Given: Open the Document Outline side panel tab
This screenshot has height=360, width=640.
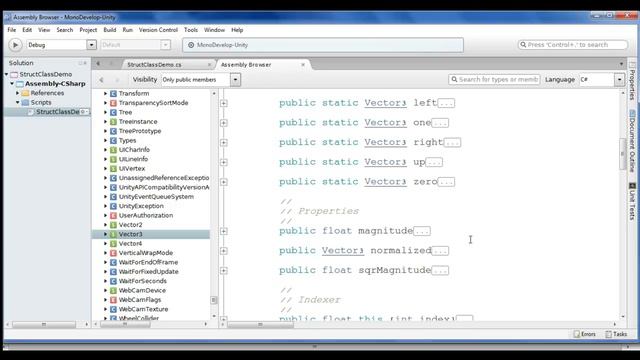Looking at the screenshot, I should pyautogui.click(x=632, y=141).
